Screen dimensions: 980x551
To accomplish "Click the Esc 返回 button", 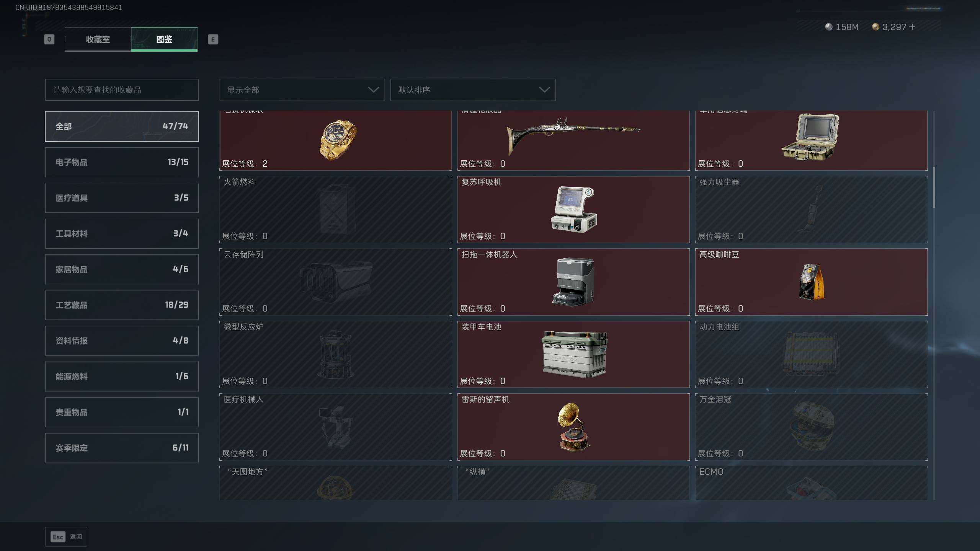I will pyautogui.click(x=66, y=537).
